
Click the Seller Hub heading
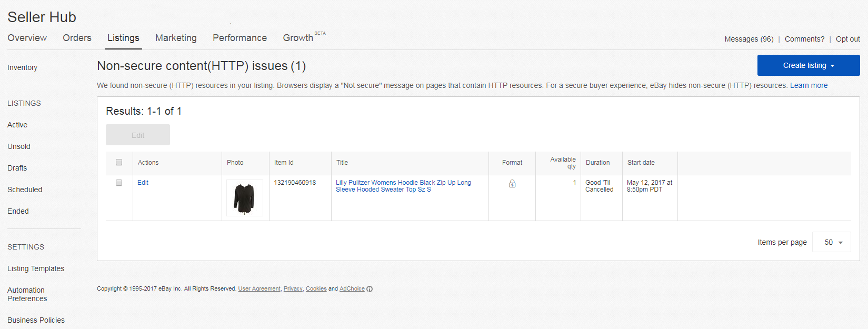(42, 17)
